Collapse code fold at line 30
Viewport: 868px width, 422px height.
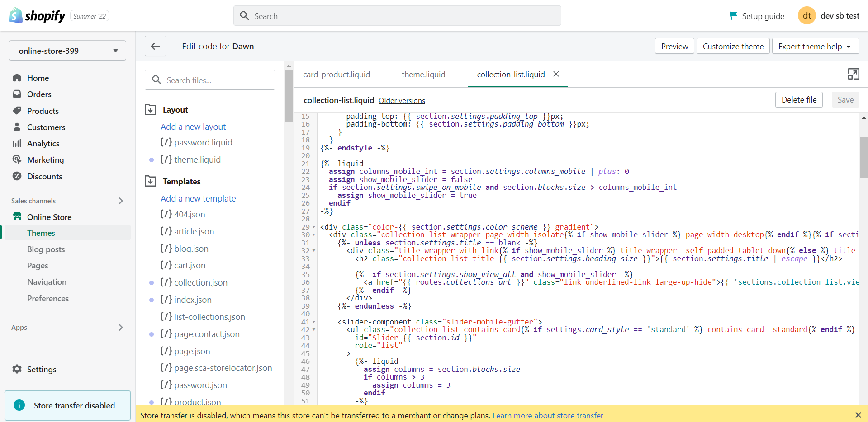tap(314, 235)
